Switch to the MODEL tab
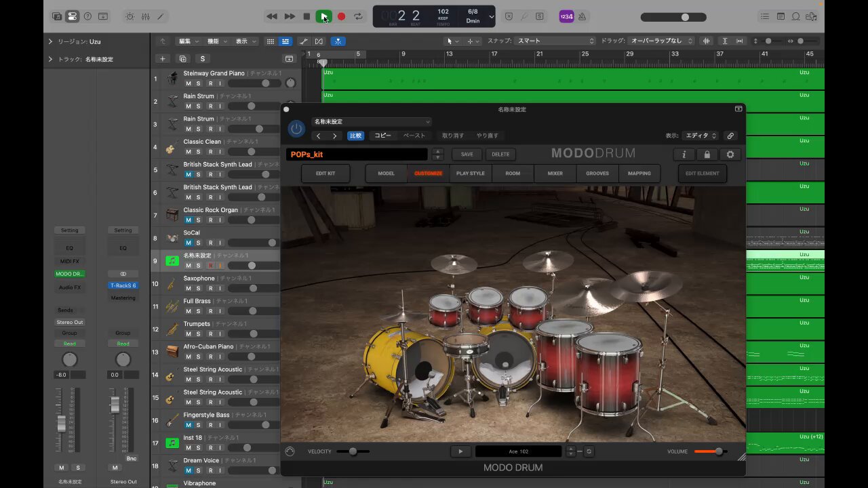The width and height of the screenshot is (868, 488). 387,174
